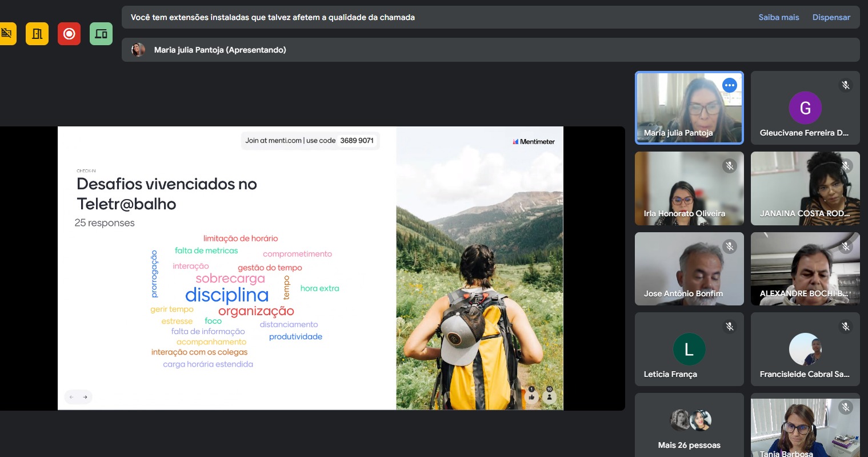Click 'Saiba mais' link in extensions notice

coord(778,17)
